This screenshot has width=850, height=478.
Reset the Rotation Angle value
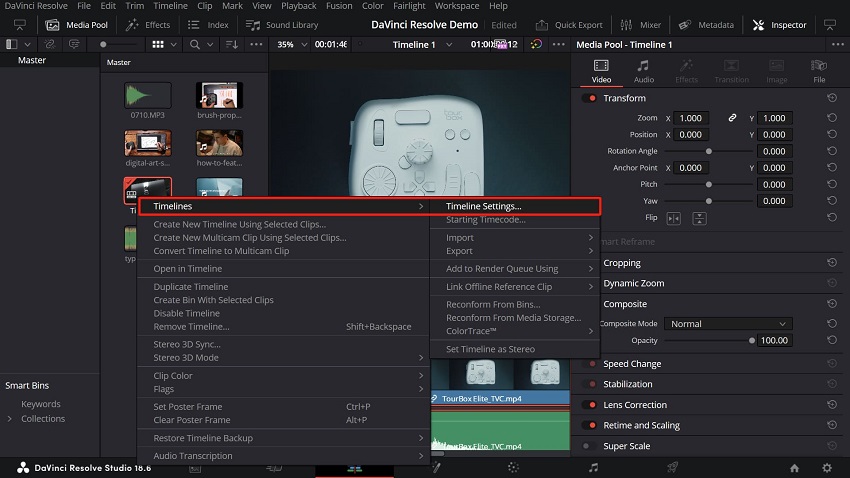click(x=832, y=151)
